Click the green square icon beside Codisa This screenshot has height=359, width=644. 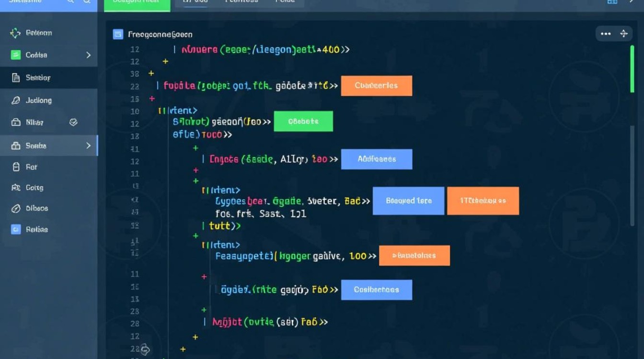coord(15,55)
